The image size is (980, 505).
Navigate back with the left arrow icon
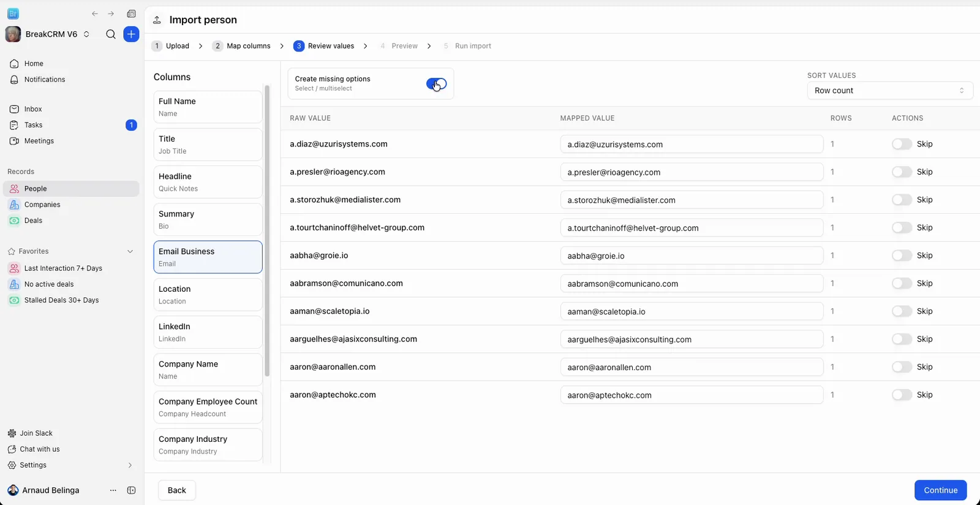(x=95, y=13)
